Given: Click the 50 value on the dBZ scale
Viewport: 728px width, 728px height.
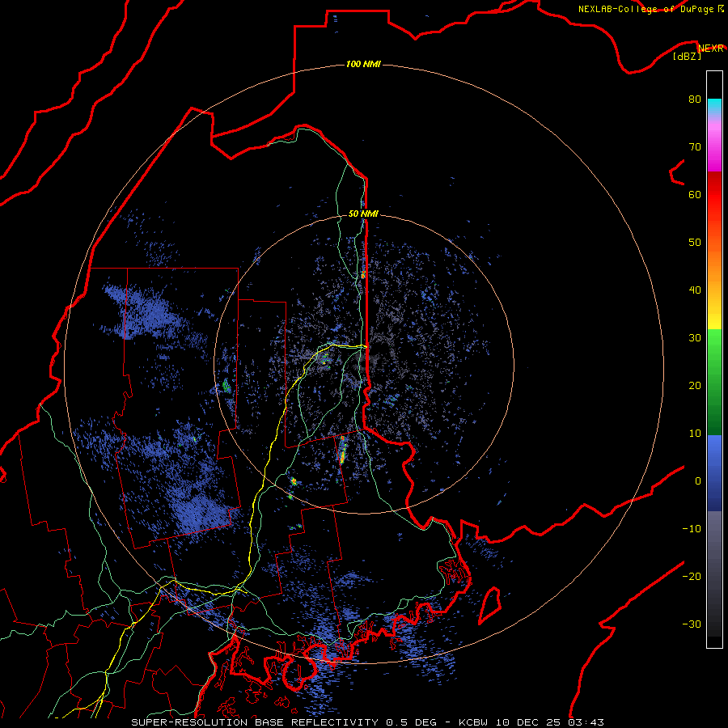Looking at the screenshot, I should [x=695, y=243].
